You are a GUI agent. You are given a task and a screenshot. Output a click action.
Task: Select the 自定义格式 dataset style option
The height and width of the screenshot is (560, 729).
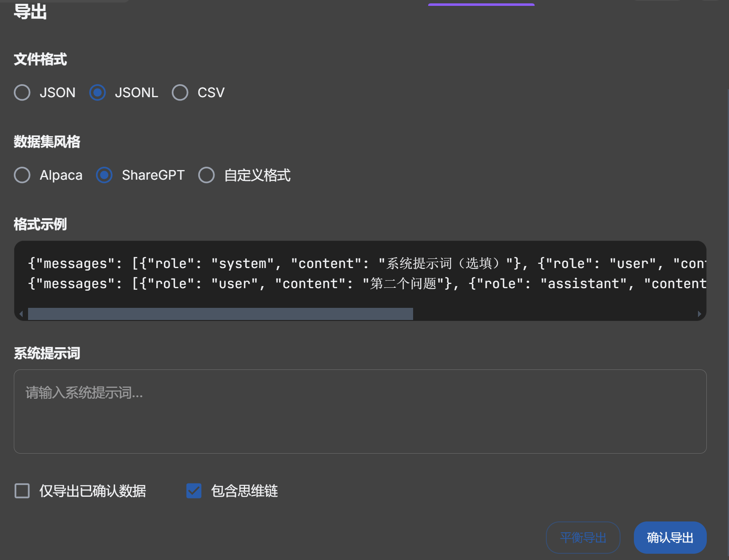tap(207, 175)
